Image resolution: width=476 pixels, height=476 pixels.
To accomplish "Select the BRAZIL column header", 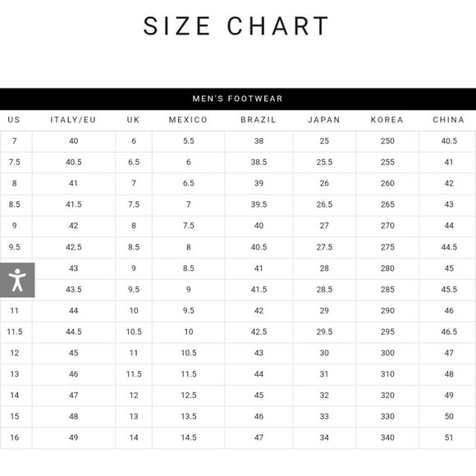I will point(259,120).
